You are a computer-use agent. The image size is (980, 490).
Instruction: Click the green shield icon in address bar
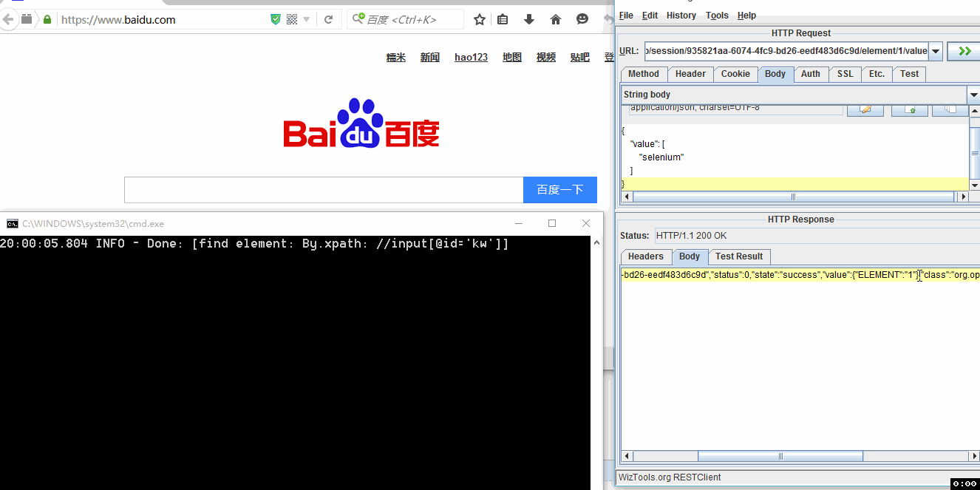(x=276, y=19)
